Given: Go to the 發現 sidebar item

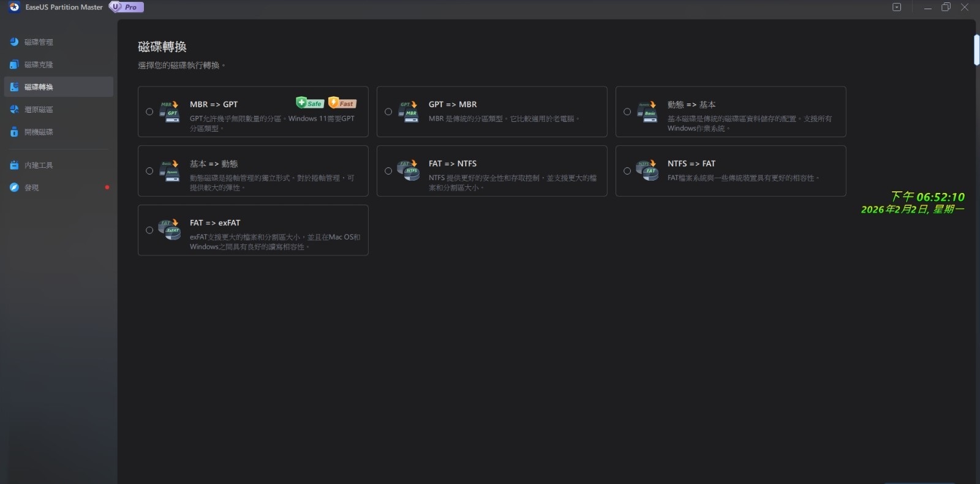Looking at the screenshot, I should [x=31, y=187].
